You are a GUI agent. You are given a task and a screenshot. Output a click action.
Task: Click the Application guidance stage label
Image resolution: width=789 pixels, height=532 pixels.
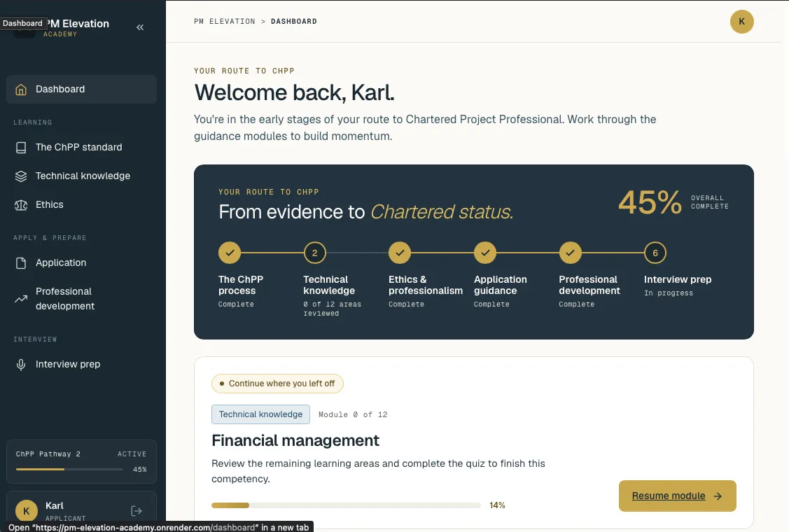pyautogui.click(x=500, y=285)
